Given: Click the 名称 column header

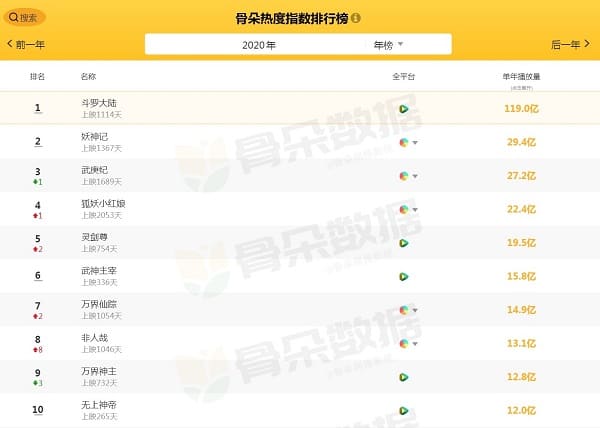Looking at the screenshot, I should 88,76.
